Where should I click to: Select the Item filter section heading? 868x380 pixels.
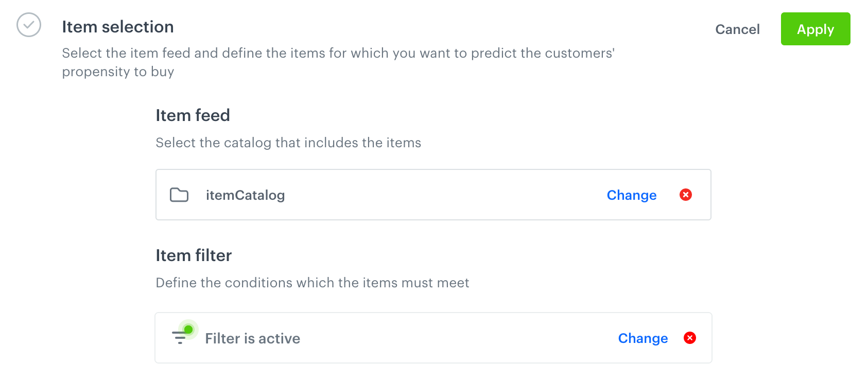pyautogui.click(x=194, y=255)
